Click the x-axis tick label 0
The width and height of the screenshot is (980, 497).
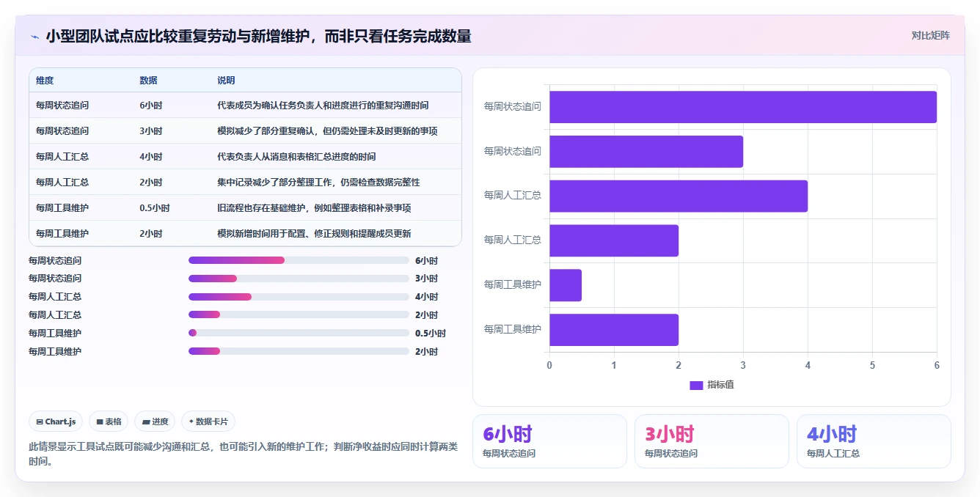pos(549,365)
